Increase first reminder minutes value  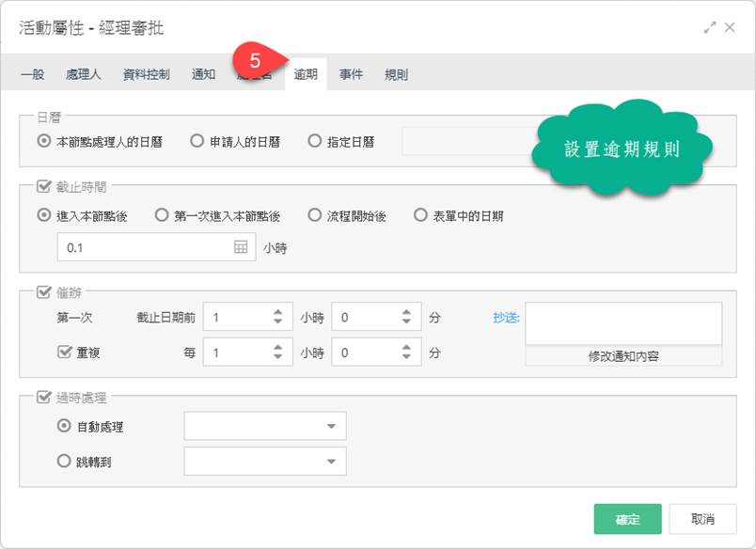coord(406,312)
